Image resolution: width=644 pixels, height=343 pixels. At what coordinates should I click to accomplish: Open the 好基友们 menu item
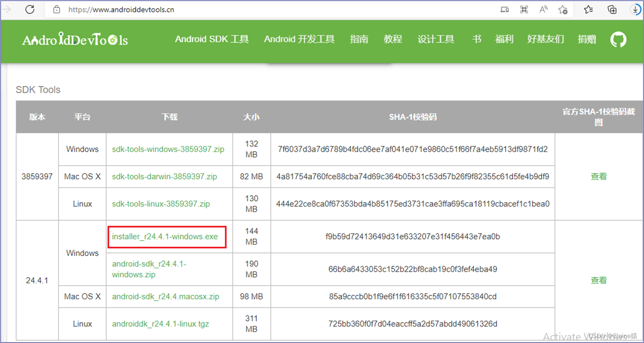point(545,39)
